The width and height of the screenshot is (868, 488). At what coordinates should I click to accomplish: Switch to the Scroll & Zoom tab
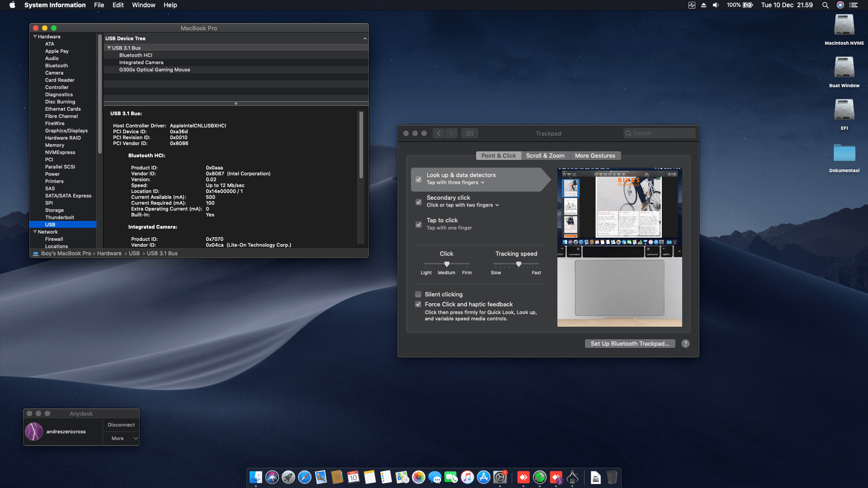click(x=545, y=155)
